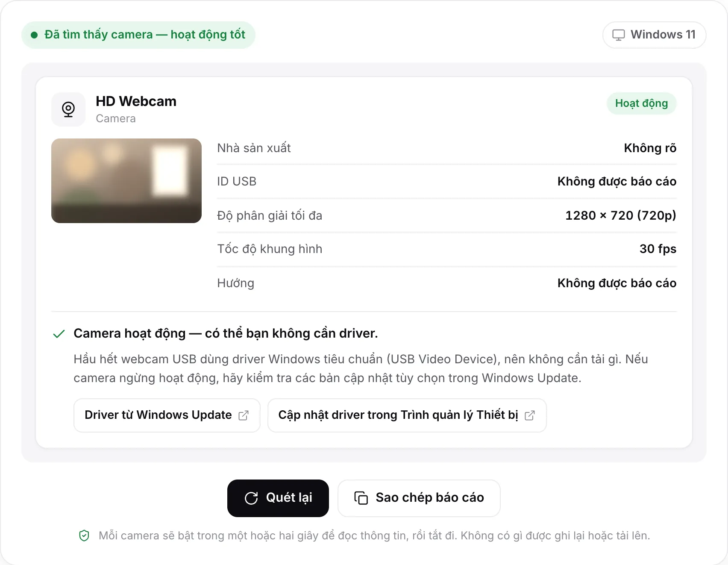
Task: Click the monitor icon in Windows 11 badge
Action: pyautogui.click(x=618, y=35)
